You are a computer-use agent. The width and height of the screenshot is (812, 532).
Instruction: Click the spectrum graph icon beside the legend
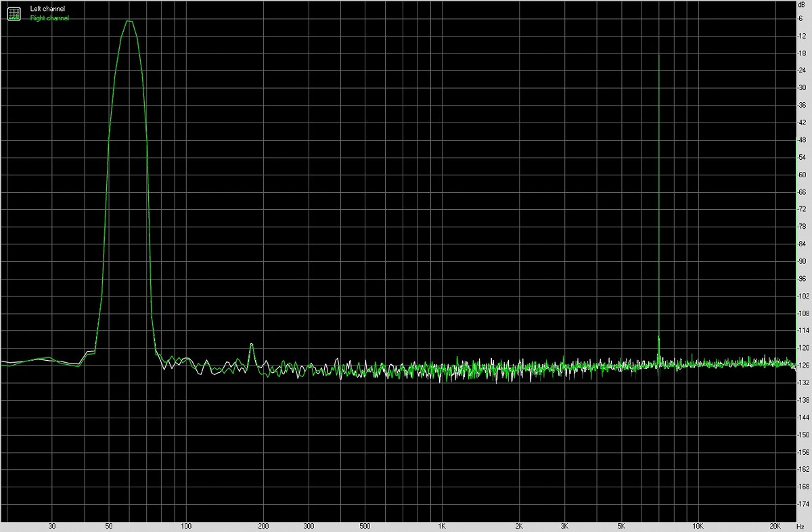pyautogui.click(x=14, y=14)
